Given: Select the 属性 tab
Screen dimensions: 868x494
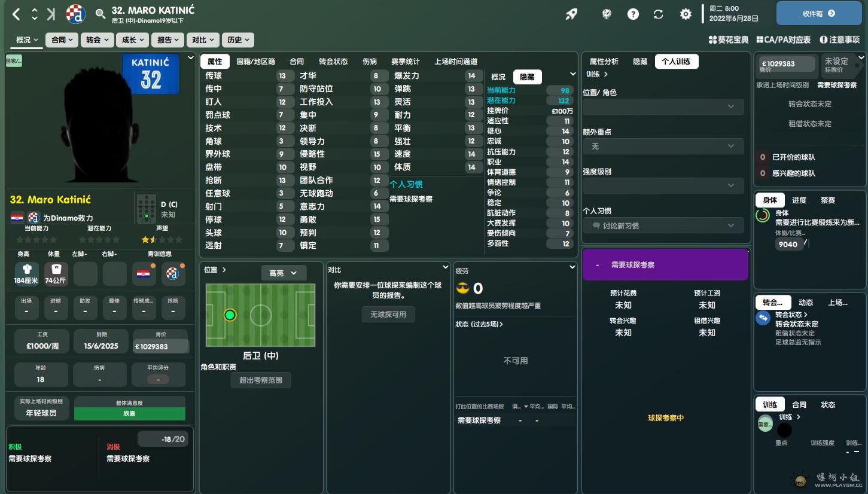Looking at the screenshot, I should pos(215,62).
